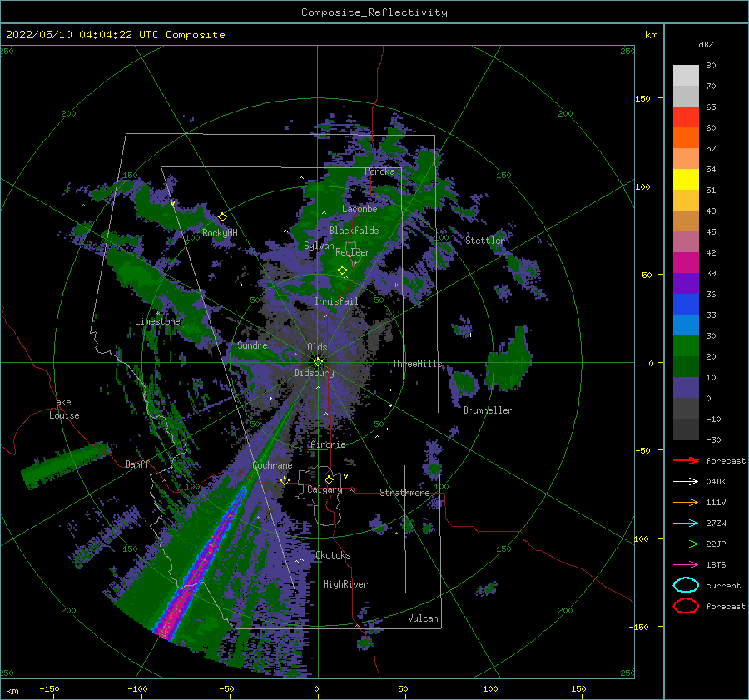Image resolution: width=749 pixels, height=700 pixels.
Task: Click the pink 45-42 dBZ swatch
Action: [686, 242]
